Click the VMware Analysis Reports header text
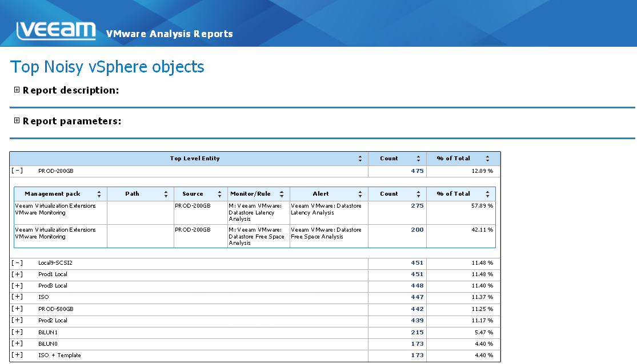Image resolution: width=637 pixels, height=364 pixels. 170,34
